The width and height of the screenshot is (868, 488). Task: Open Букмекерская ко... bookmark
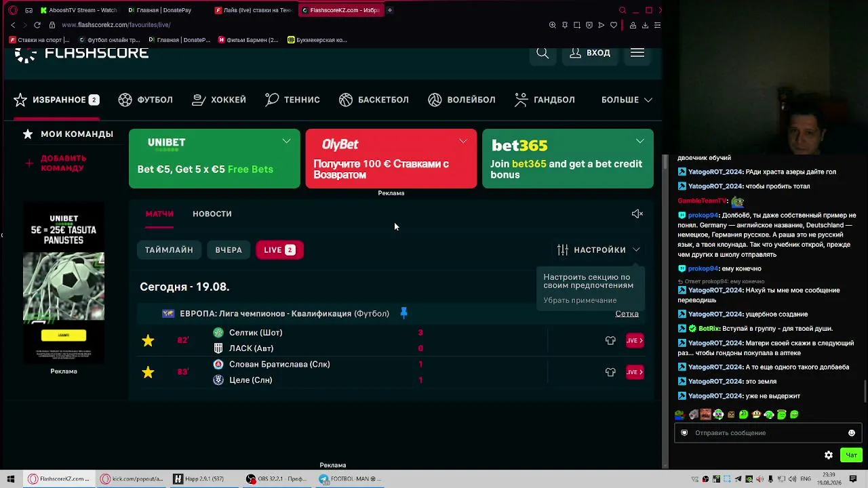(317, 40)
